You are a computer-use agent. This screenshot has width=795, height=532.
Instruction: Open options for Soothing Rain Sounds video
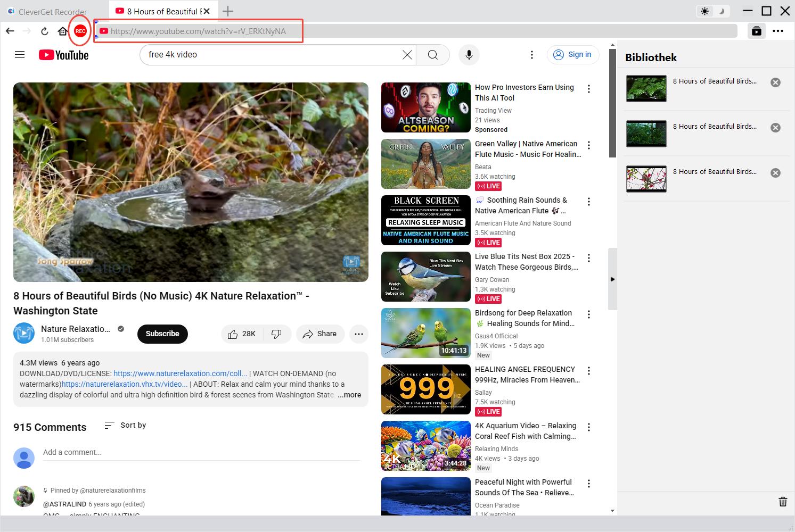pyautogui.click(x=589, y=202)
